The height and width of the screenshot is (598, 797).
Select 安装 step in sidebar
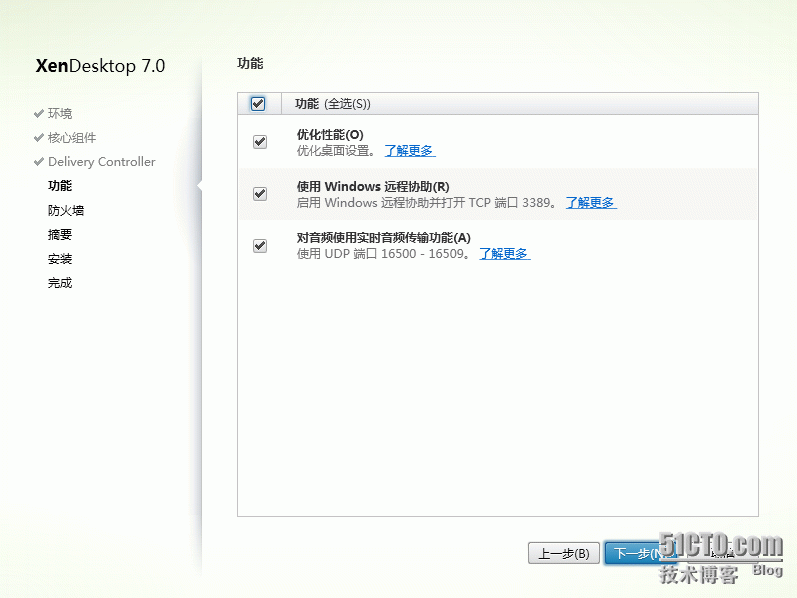[x=60, y=259]
